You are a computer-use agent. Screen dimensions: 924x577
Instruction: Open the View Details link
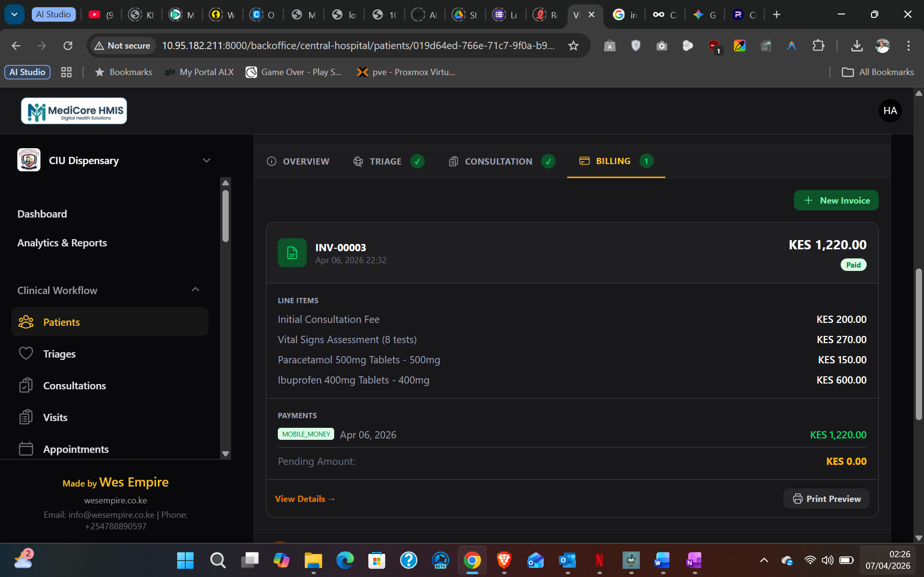click(305, 499)
